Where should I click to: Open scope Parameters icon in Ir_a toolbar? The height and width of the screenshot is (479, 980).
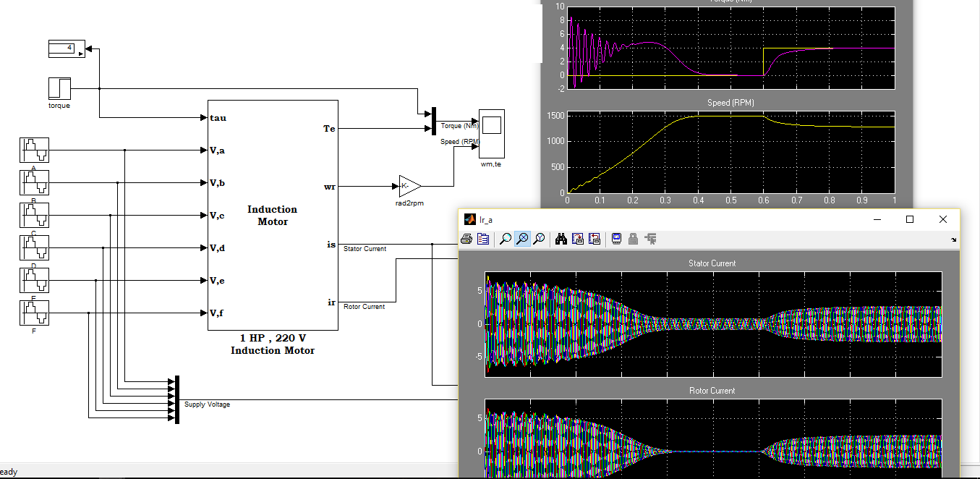point(483,239)
